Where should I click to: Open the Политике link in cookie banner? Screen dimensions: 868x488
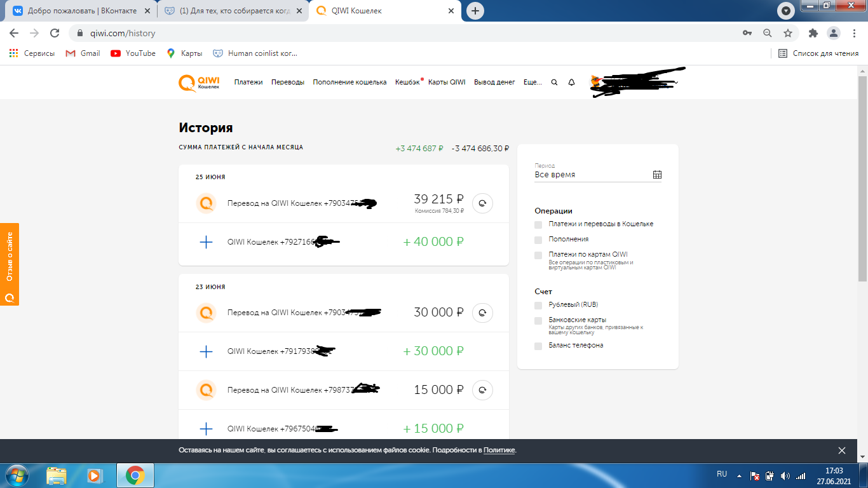click(499, 451)
